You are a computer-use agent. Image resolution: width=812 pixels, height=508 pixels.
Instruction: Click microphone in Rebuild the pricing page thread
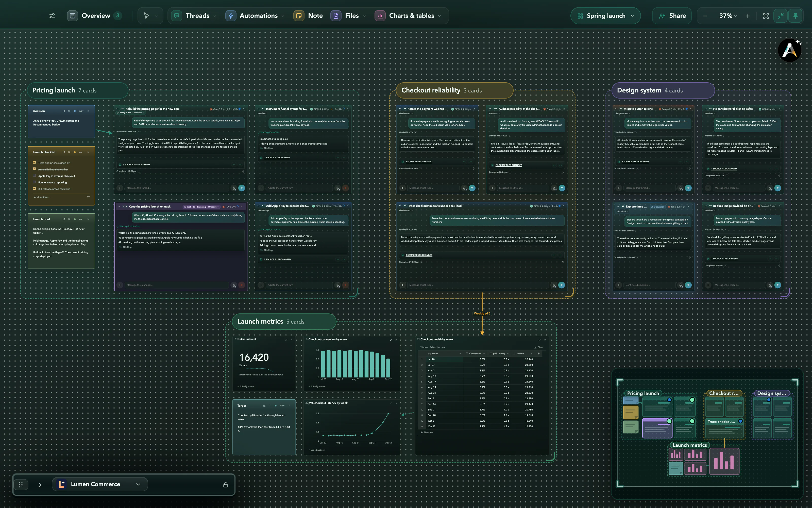[x=234, y=188]
